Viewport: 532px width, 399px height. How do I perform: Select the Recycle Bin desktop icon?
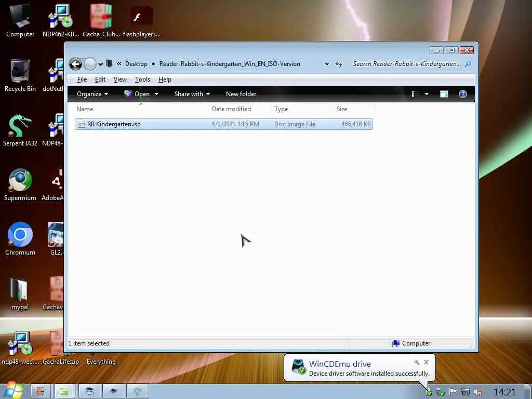[20, 75]
